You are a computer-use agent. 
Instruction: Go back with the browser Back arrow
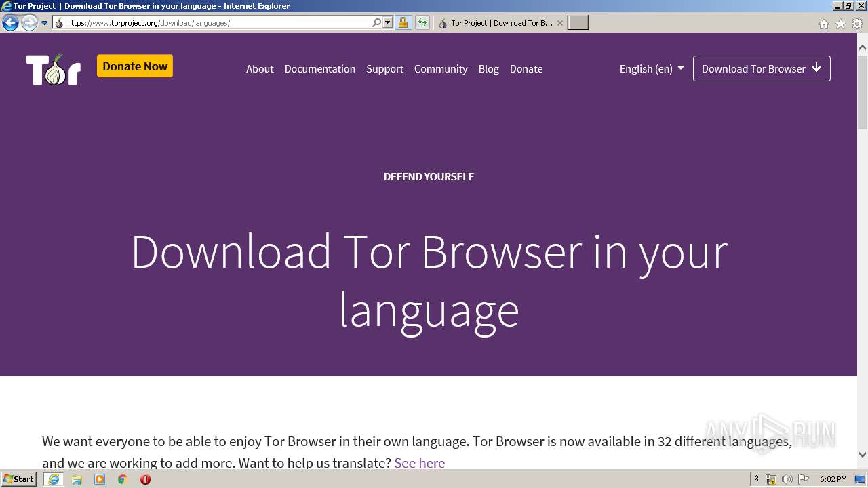[10, 22]
